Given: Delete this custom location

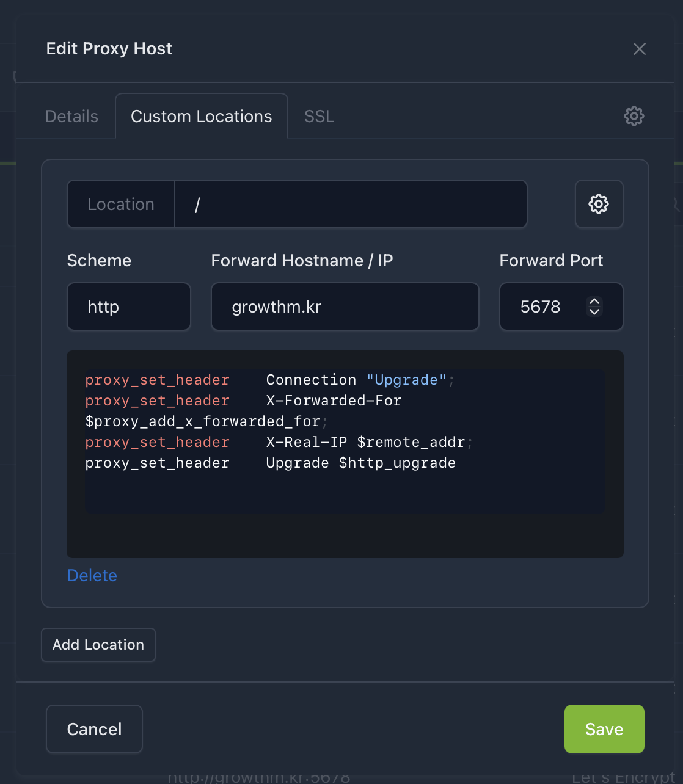Looking at the screenshot, I should click(92, 575).
